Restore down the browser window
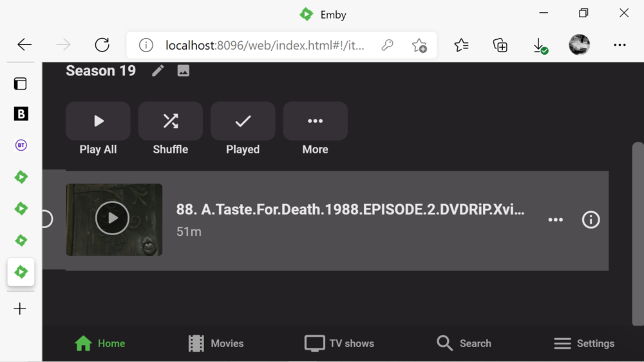644x362 pixels. pos(583,13)
